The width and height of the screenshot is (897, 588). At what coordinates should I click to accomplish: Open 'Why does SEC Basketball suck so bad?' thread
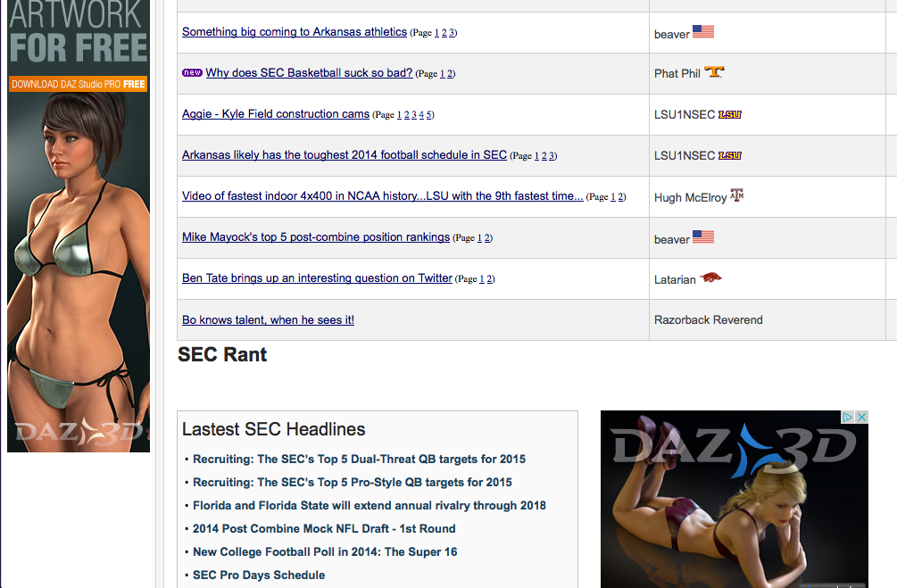click(309, 73)
